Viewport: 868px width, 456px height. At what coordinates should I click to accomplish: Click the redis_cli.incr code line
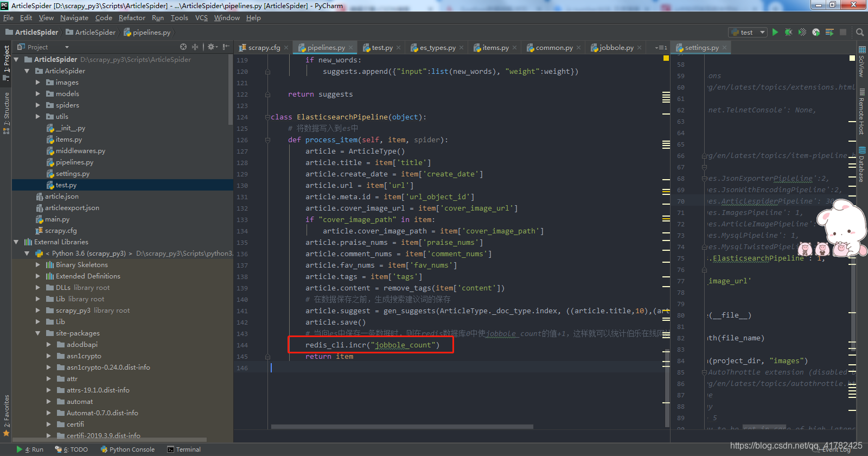(x=372, y=345)
